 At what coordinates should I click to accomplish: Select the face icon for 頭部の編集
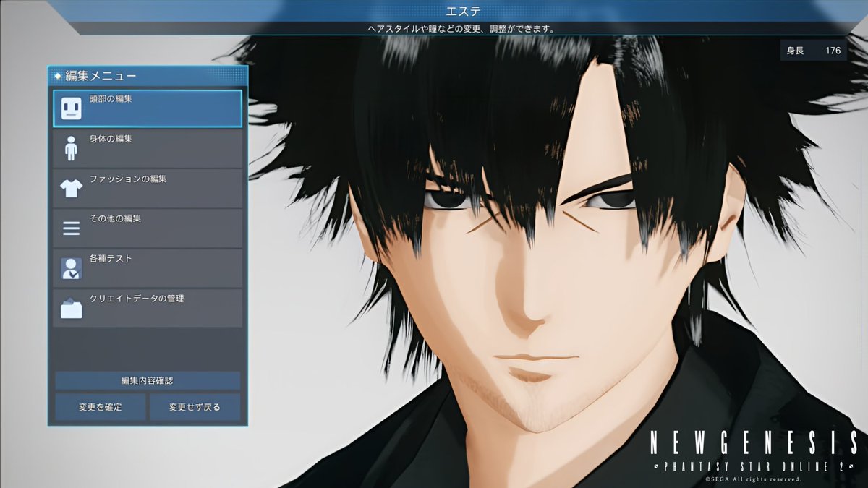coord(71,109)
